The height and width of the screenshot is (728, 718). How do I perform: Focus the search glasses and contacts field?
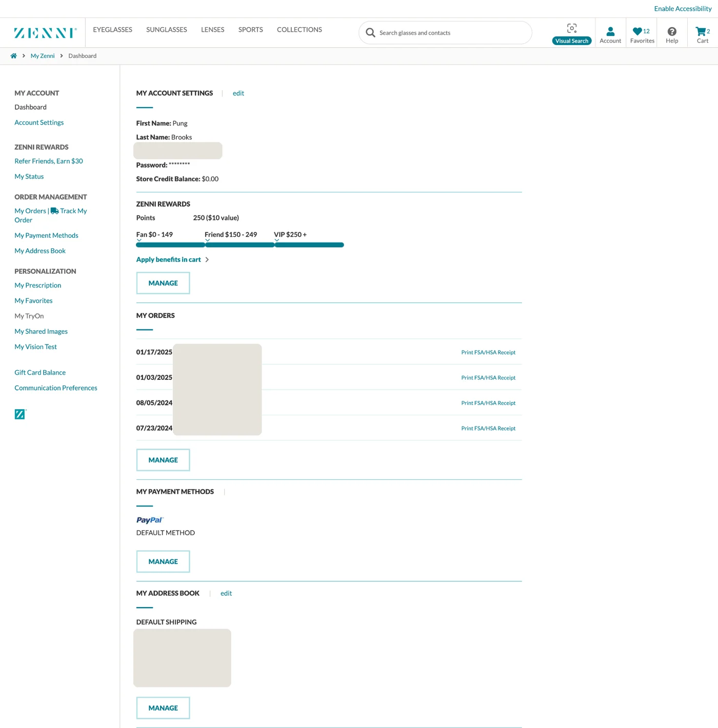[x=445, y=33]
